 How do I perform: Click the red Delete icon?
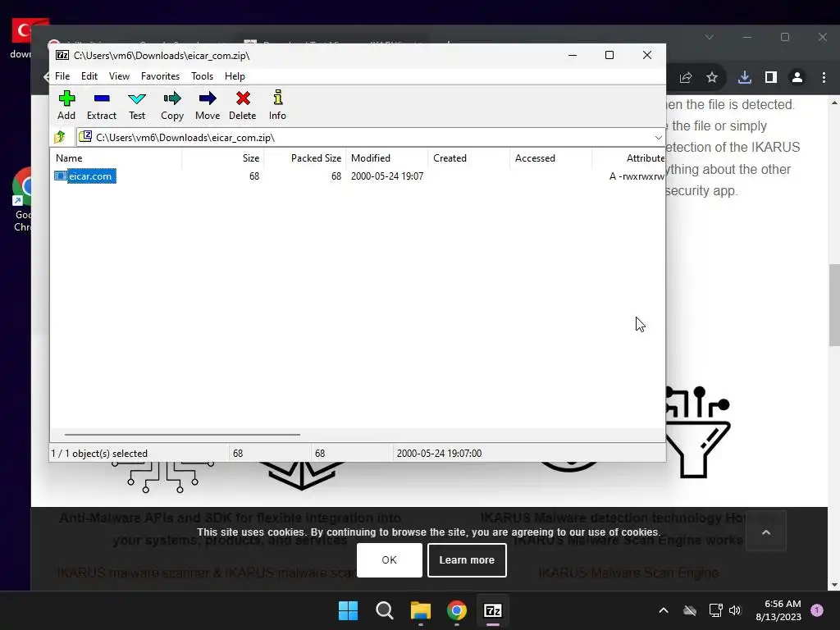[x=243, y=105]
